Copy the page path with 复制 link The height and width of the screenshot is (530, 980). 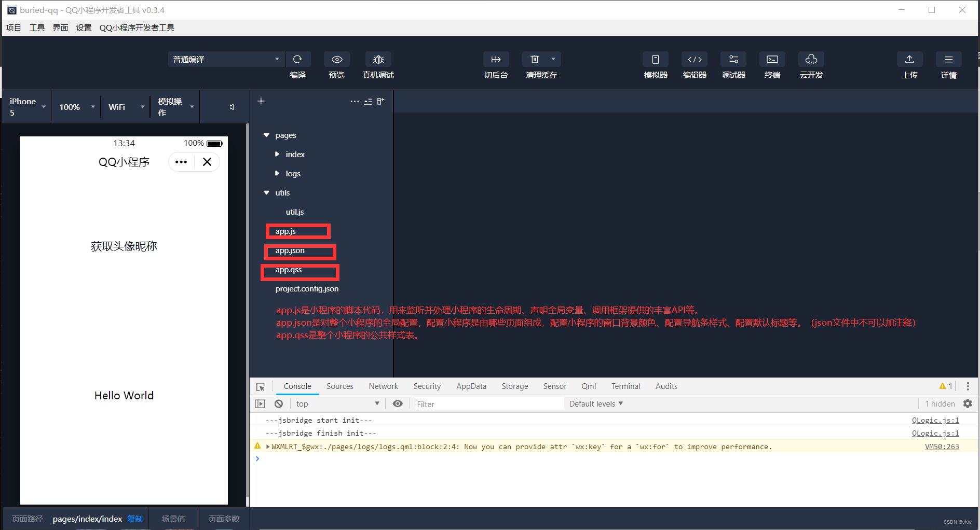tap(135, 519)
